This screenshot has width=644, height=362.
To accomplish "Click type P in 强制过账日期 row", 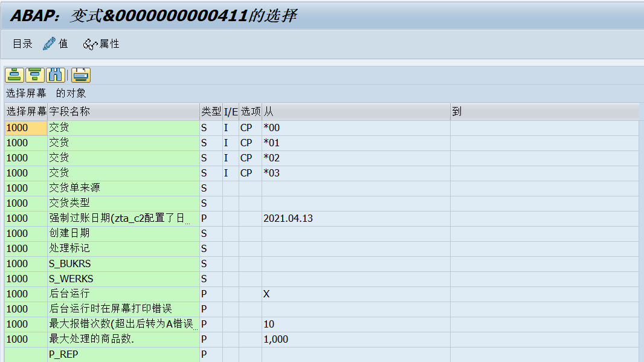I will (x=204, y=219).
